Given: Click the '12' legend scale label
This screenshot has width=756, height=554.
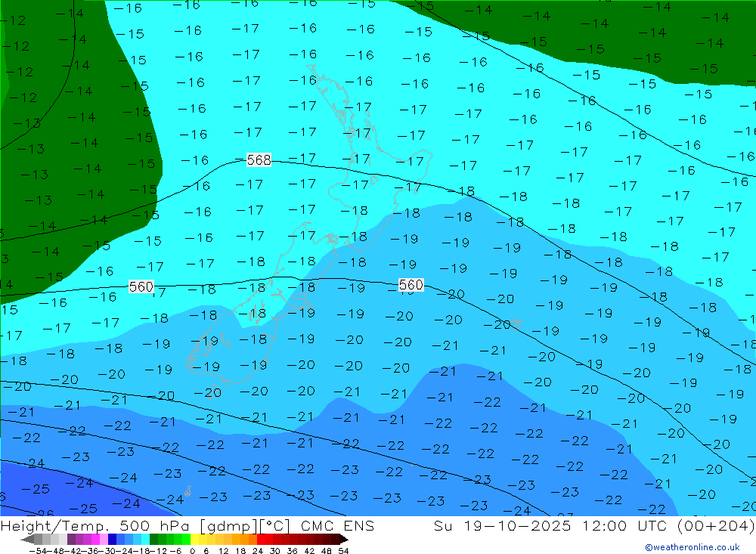Looking at the screenshot, I should [x=223, y=551].
